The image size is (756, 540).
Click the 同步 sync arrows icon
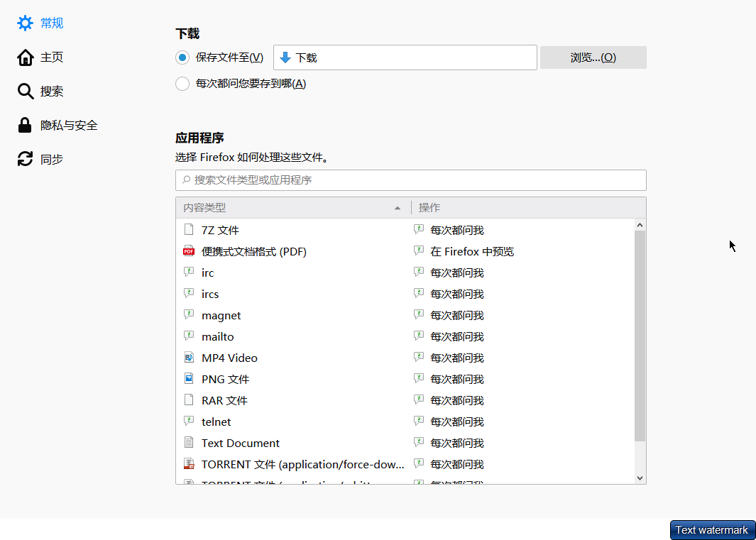point(26,160)
